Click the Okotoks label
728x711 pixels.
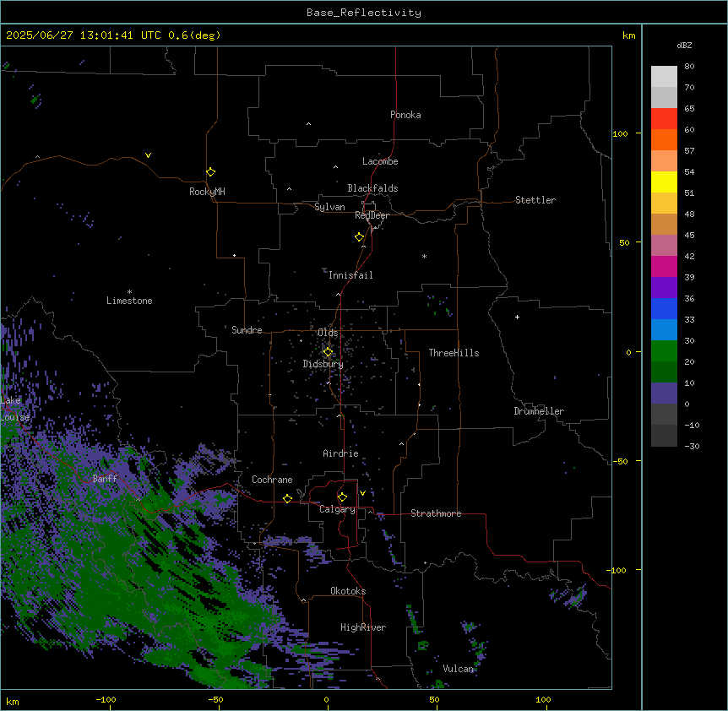[348, 591]
